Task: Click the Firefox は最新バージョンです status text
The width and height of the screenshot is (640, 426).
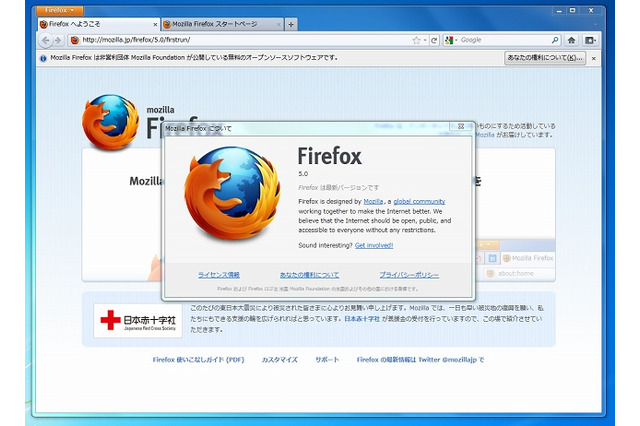Action: pyautogui.click(x=338, y=188)
